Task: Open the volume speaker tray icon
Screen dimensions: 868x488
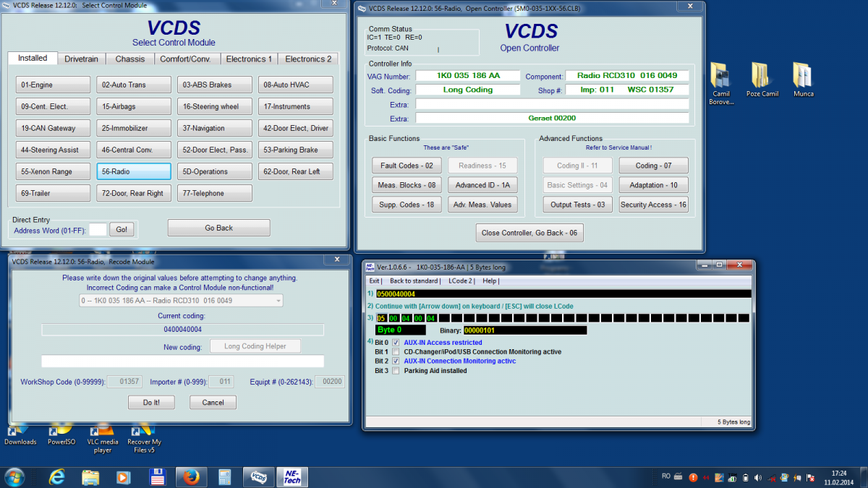Action: [x=758, y=477]
